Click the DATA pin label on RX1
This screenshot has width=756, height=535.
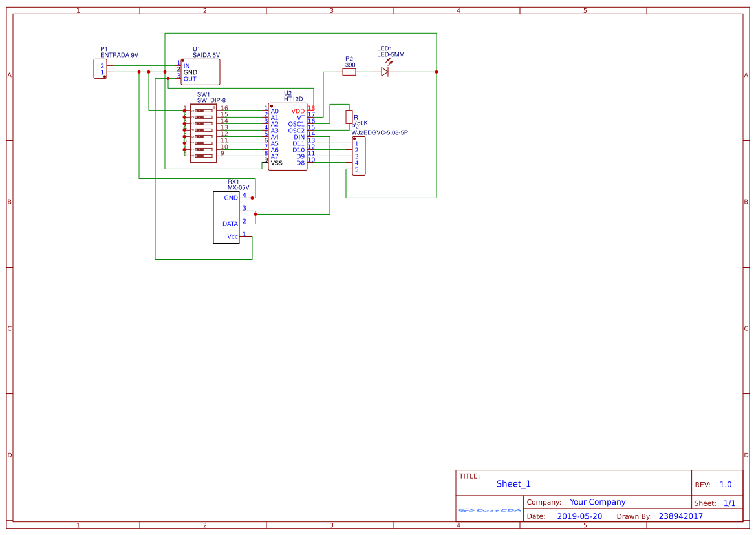click(230, 224)
